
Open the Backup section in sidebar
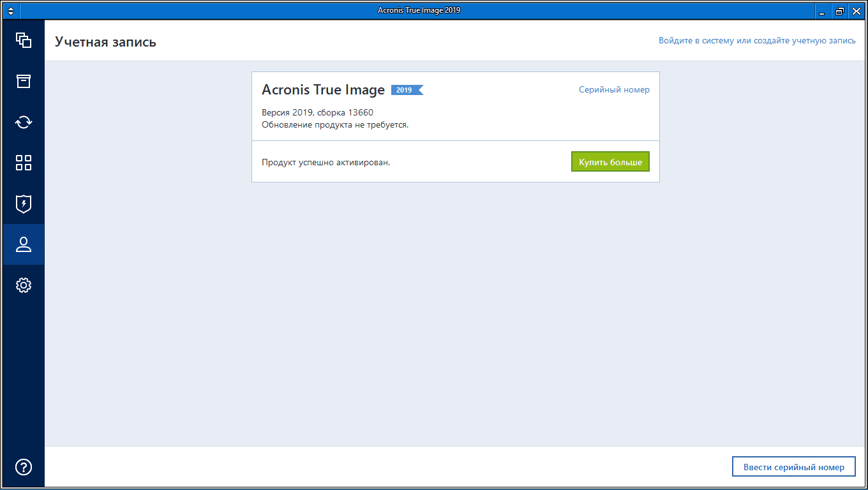[x=24, y=40]
